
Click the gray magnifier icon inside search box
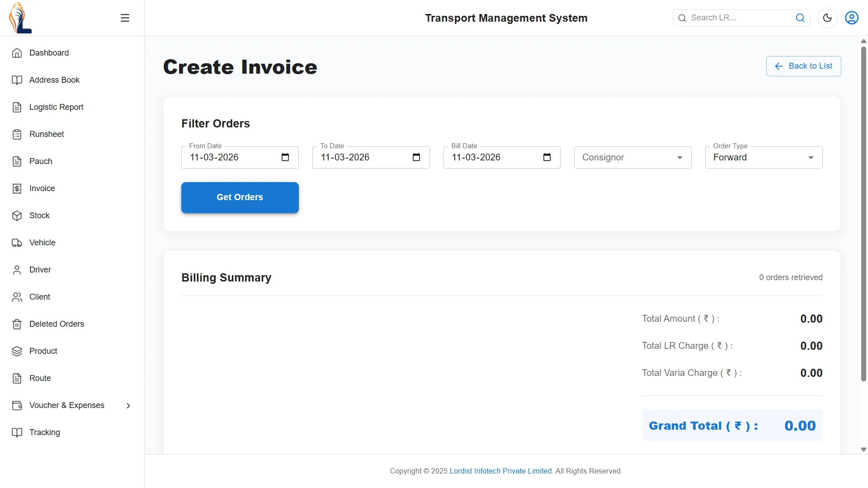tap(682, 18)
